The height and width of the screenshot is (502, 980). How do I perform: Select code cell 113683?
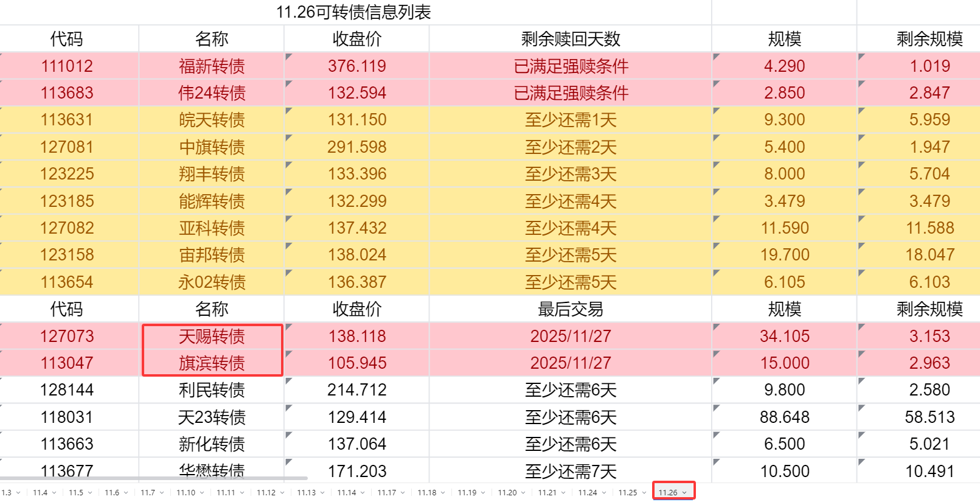pyautogui.click(x=67, y=92)
